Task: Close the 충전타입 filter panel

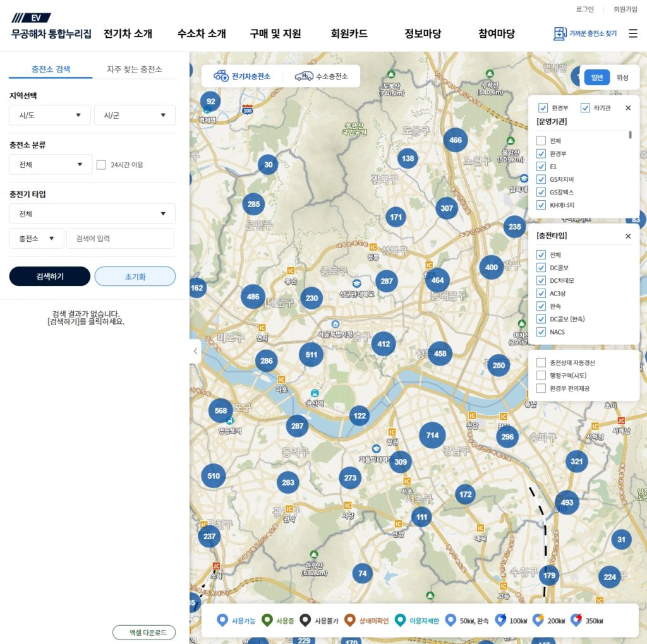Action: pos(628,236)
